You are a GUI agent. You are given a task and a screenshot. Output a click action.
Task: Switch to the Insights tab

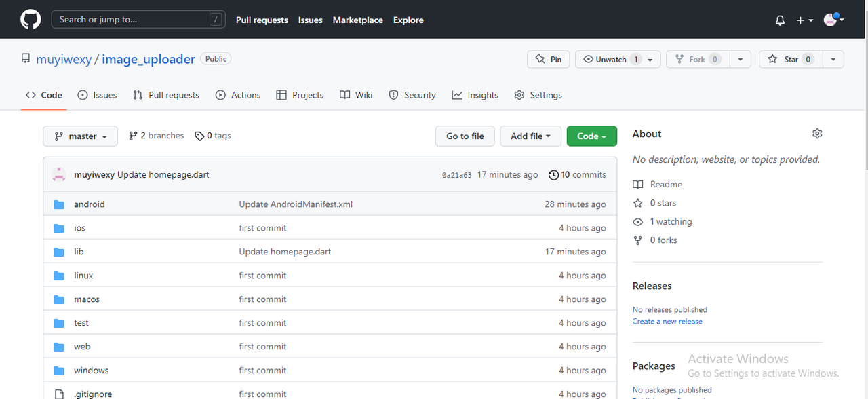(x=475, y=95)
